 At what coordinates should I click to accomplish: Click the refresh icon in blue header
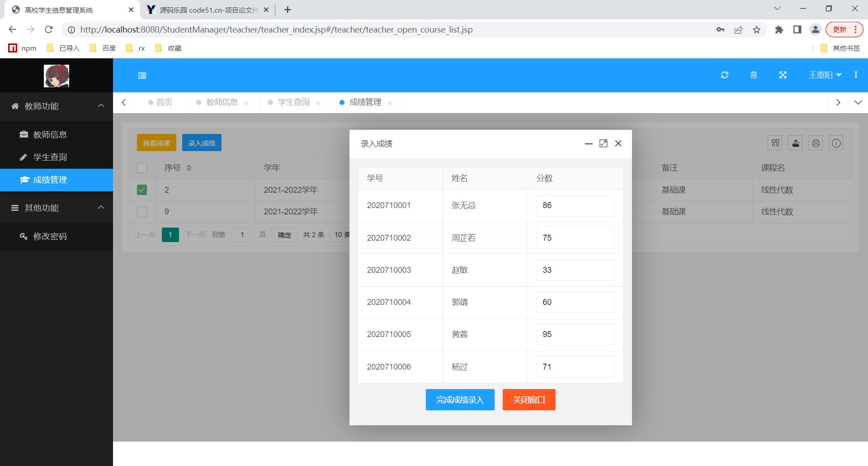(724, 75)
